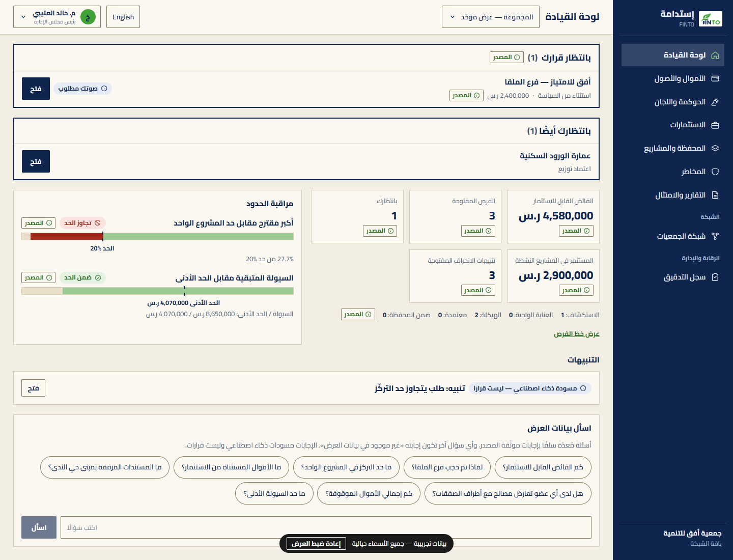Show source for تنبيهات الانحراف المفتوحة card
The height and width of the screenshot is (560, 733).
[x=478, y=290]
